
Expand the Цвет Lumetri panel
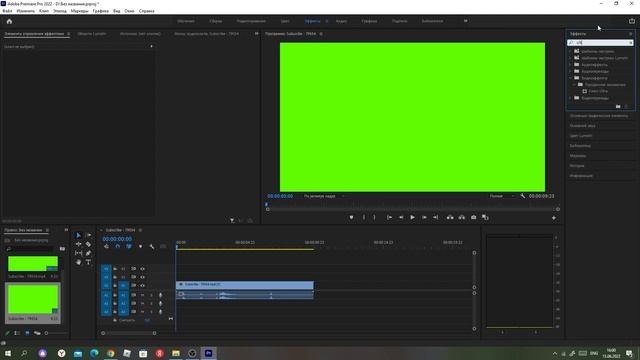[x=581, y=136]
